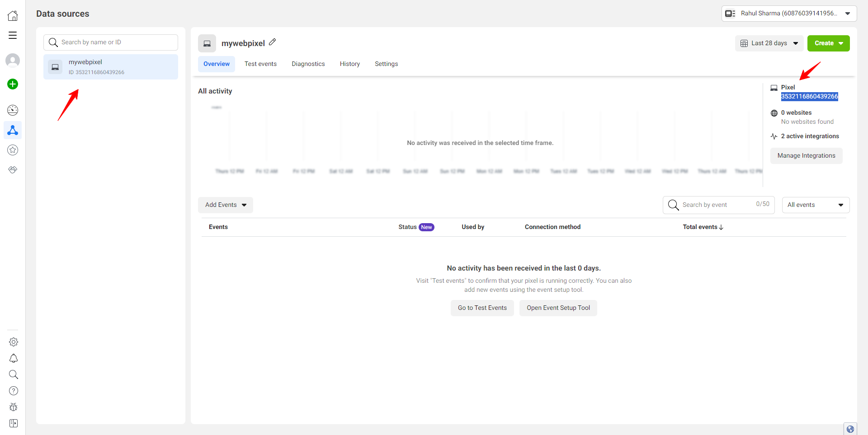Click the business account icon at top
This screenshot has width=868, height=435.
730,14
